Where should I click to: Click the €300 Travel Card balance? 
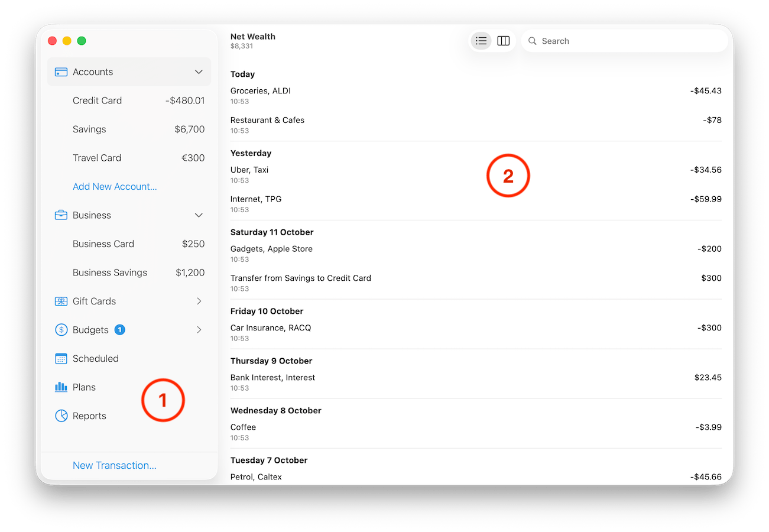click(193, 158)
